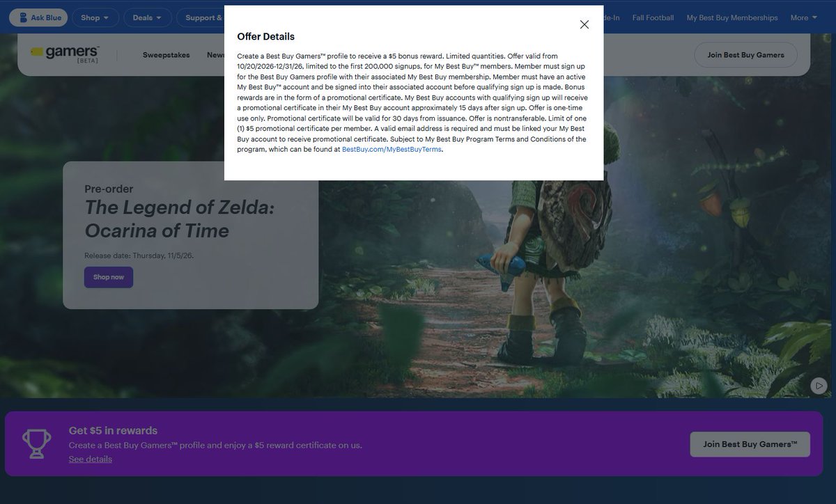Click the Offer Details heading
836x504 pixels.
tap(265, 36)
